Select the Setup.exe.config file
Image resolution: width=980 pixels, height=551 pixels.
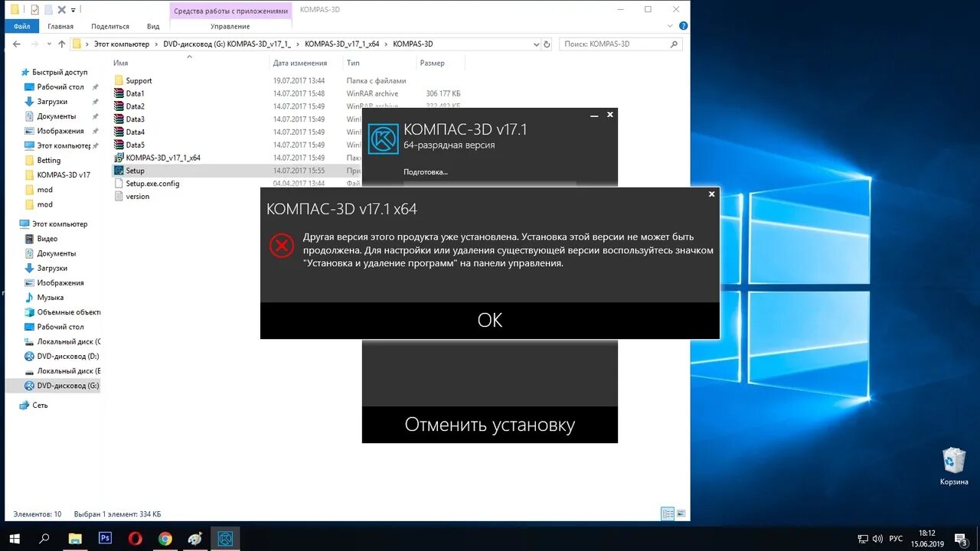coord(152,184)
